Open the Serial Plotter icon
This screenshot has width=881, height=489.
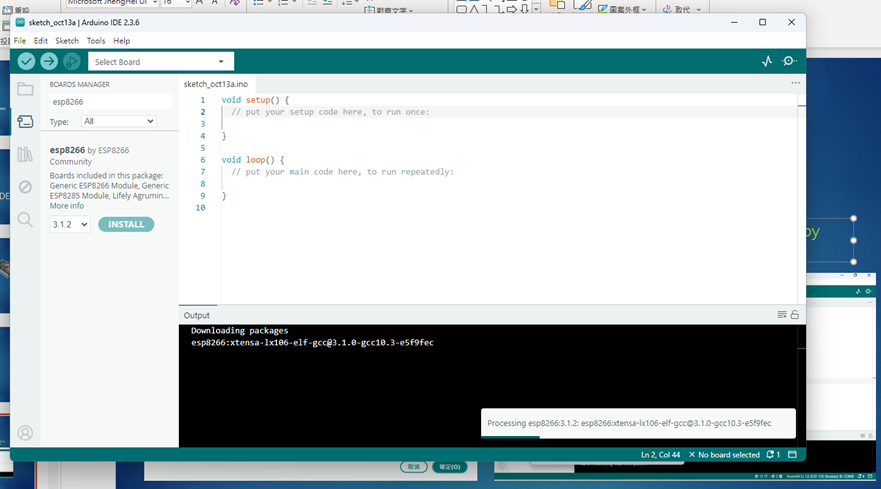[767, 61]
